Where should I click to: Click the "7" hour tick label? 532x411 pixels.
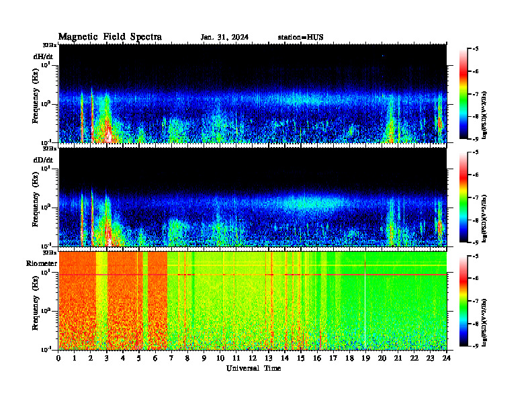click(x=172, y=358)
